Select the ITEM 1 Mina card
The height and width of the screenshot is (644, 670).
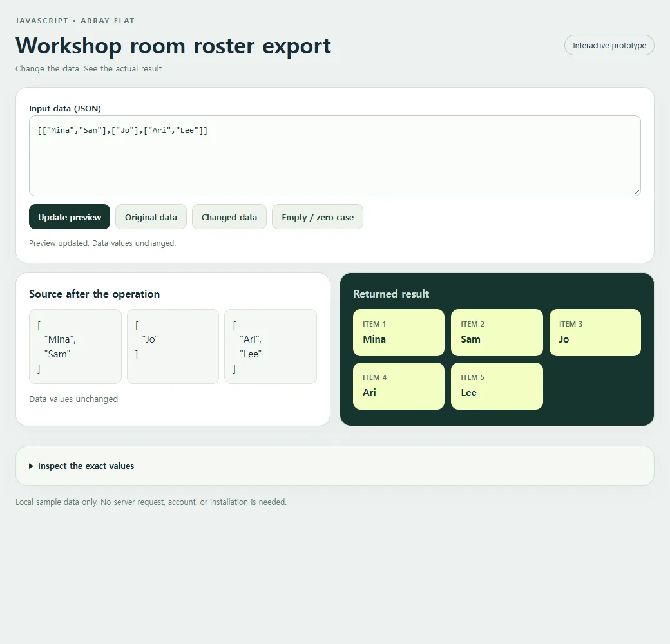tap(399, 333)
